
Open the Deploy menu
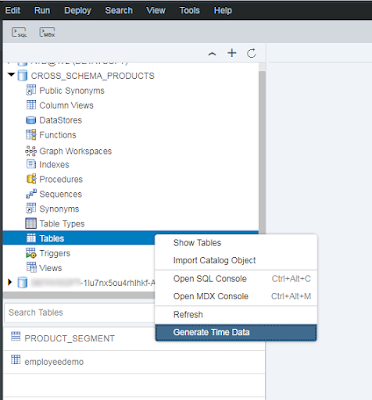coord(78,11)
